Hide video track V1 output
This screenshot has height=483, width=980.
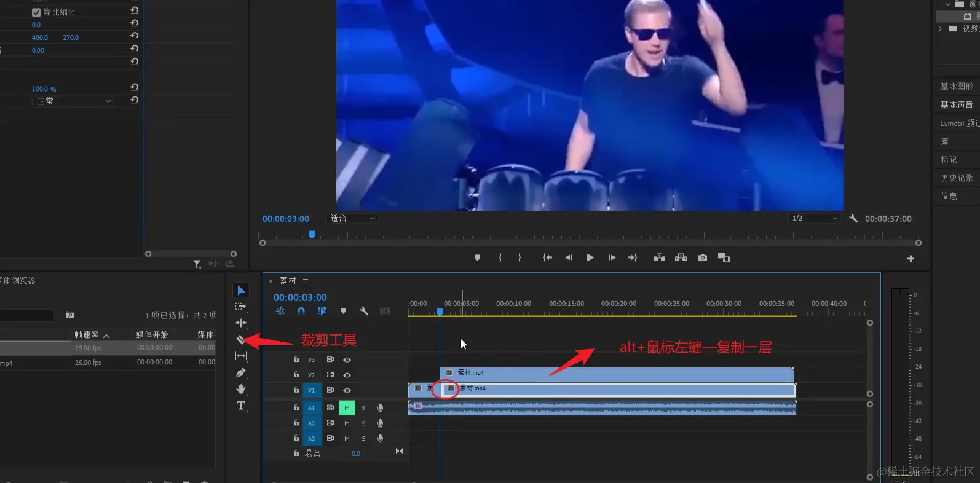pos(347,390)
